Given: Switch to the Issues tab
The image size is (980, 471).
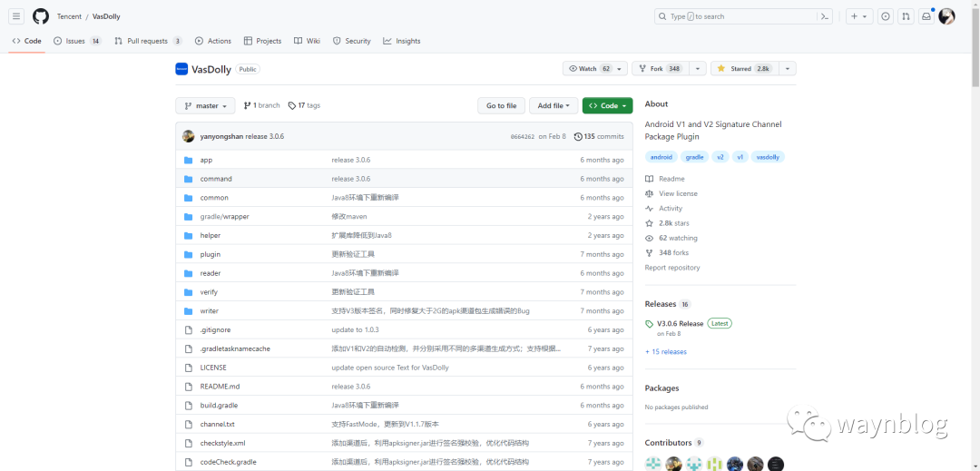Looking at the screenshot, I should tap(77, 41).
